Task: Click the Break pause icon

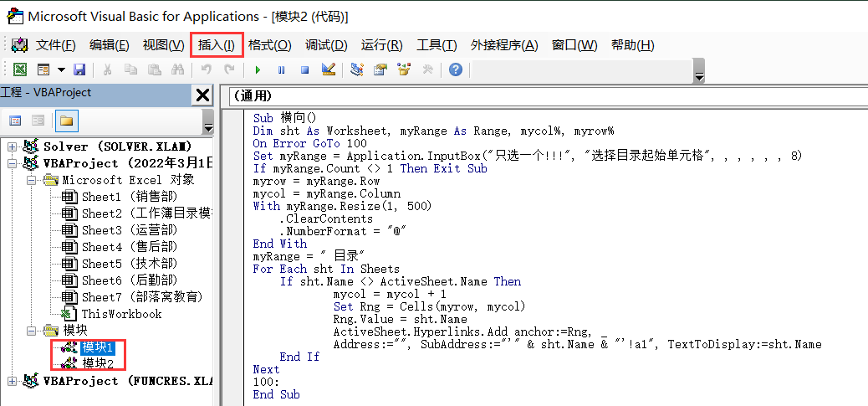Action: pos(281,69)
